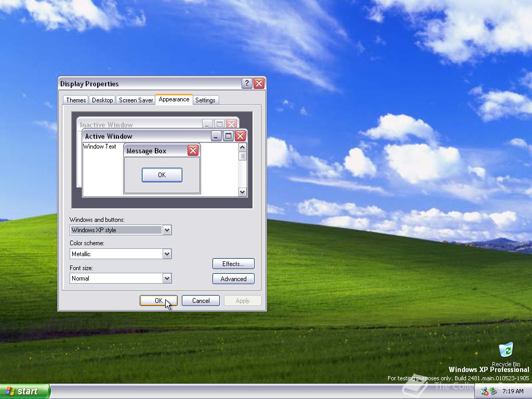Click the Message Box preview close button
Image resolution: width=532 pixels, height=399 pixels.
[193, 150]
